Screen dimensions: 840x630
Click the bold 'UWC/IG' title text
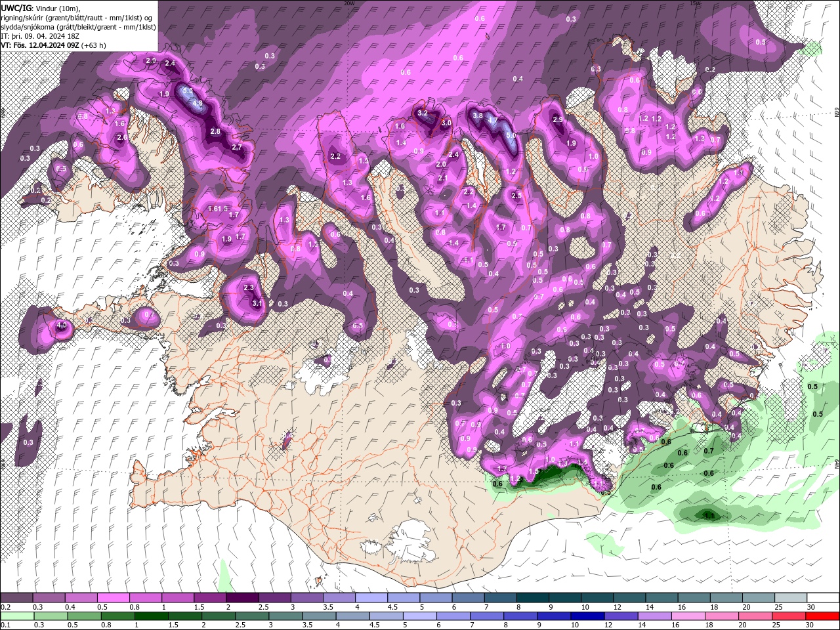coord(16,7)
